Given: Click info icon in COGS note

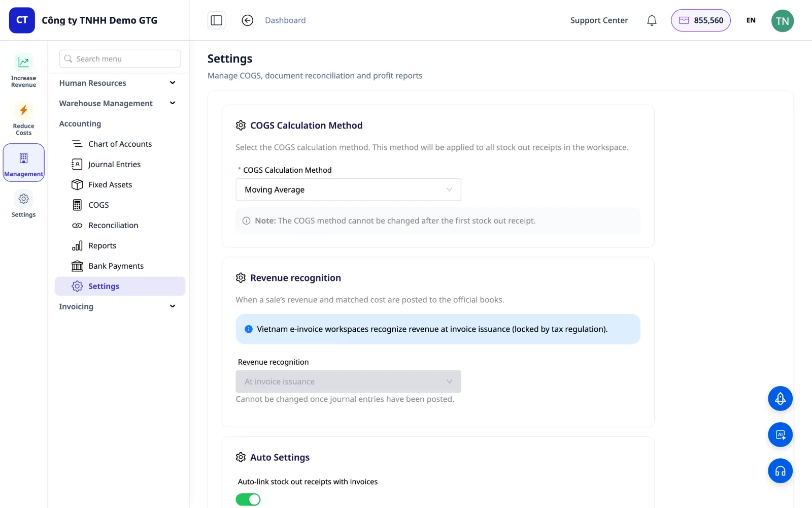Looking at the screenshot, I should [247, 221].
